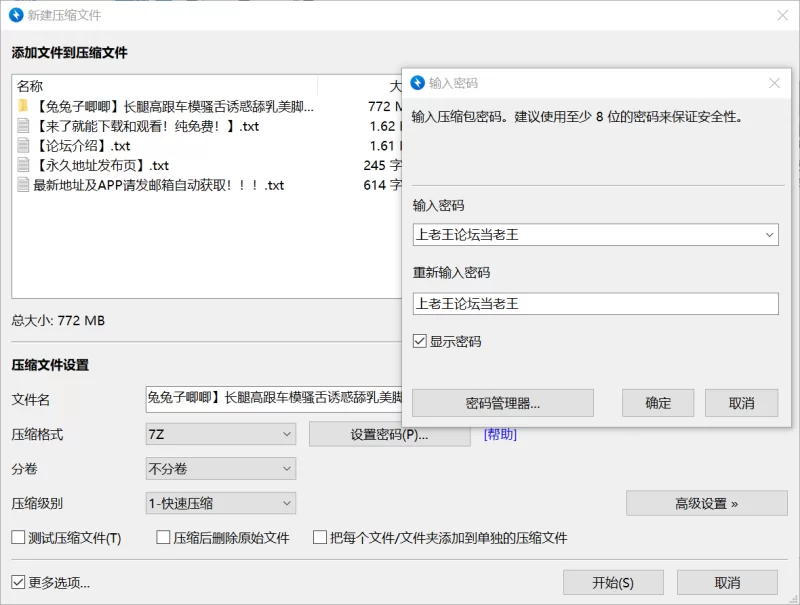This screenshot has height=605, width=800.
Task: Select the 【兔兔子唧唧】 folder row name
Action: pyautogui.click(x=173, y=106)
